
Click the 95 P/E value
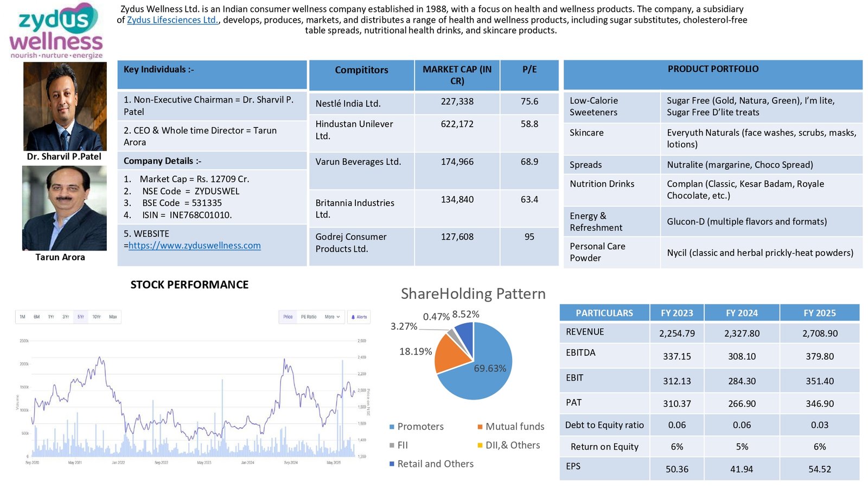529,237
